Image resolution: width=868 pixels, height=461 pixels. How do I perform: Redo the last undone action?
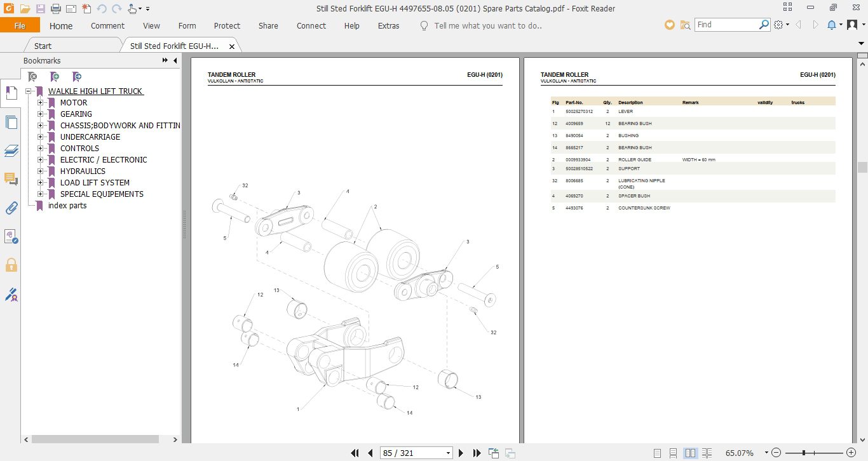pyautogui.click(x=116, y=9)
